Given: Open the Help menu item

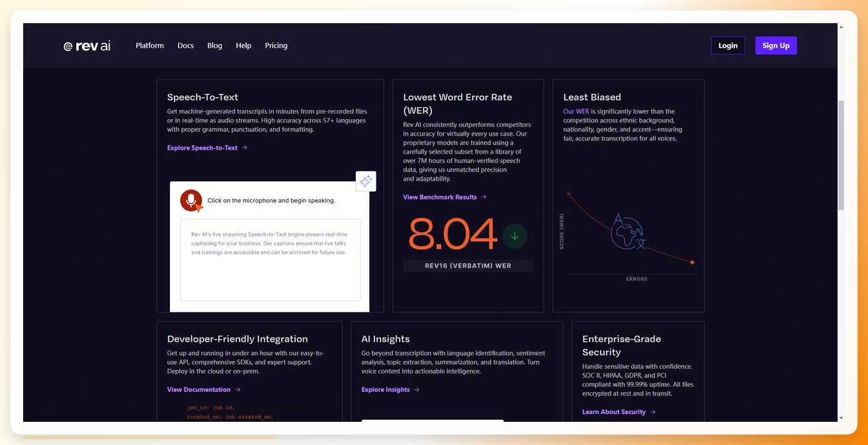Looking at the screenshot, I should click(243, 46).
